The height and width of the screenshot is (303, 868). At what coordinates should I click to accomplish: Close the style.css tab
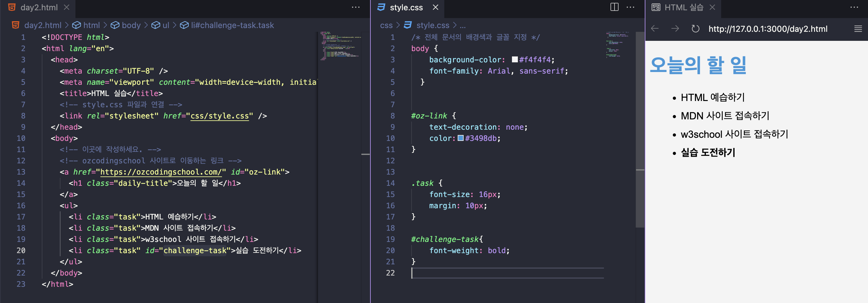tap(435, 7)
